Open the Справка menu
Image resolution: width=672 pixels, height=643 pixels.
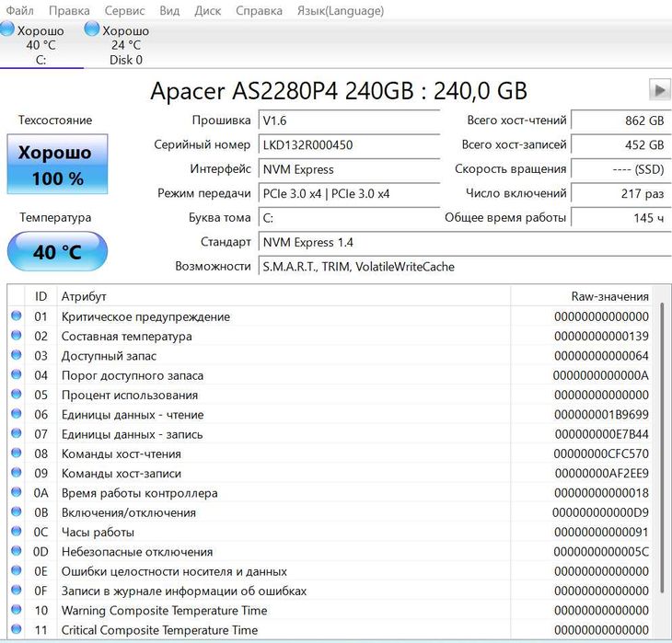click(259, 11)
